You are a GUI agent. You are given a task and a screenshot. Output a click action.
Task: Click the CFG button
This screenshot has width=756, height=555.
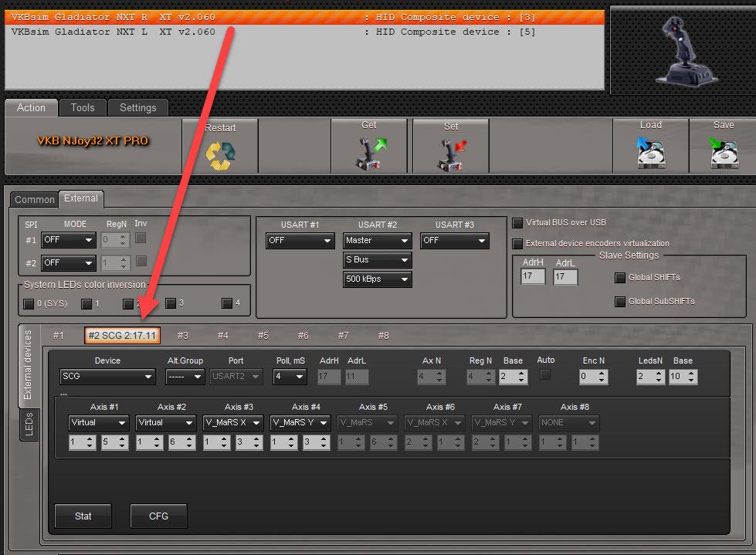(158, 516)
